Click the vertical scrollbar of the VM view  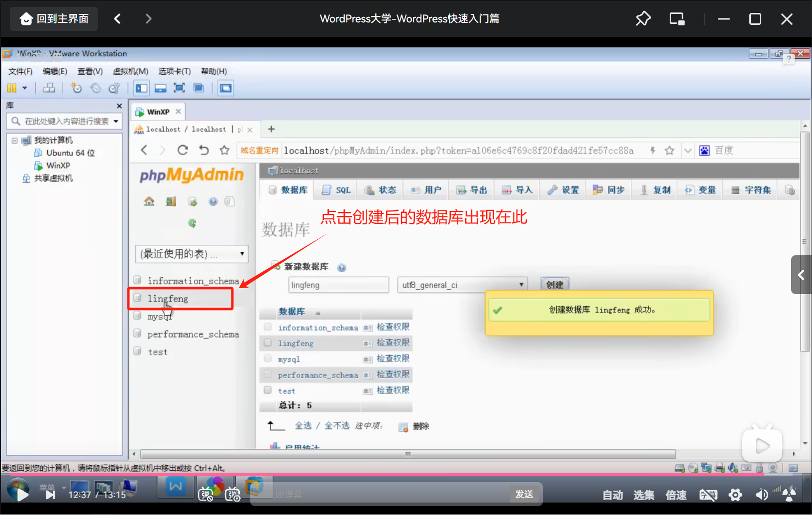[805, 241]
